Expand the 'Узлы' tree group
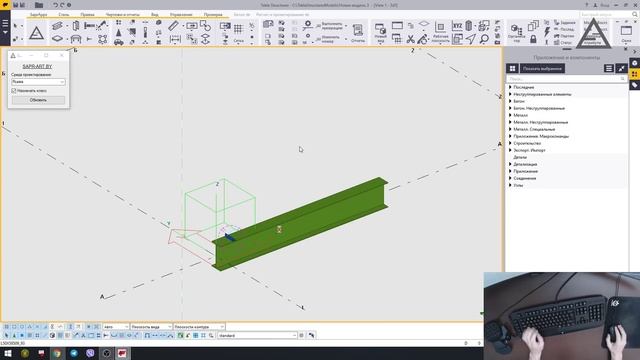Screen dimensions: 640x360 coord(510,185)
